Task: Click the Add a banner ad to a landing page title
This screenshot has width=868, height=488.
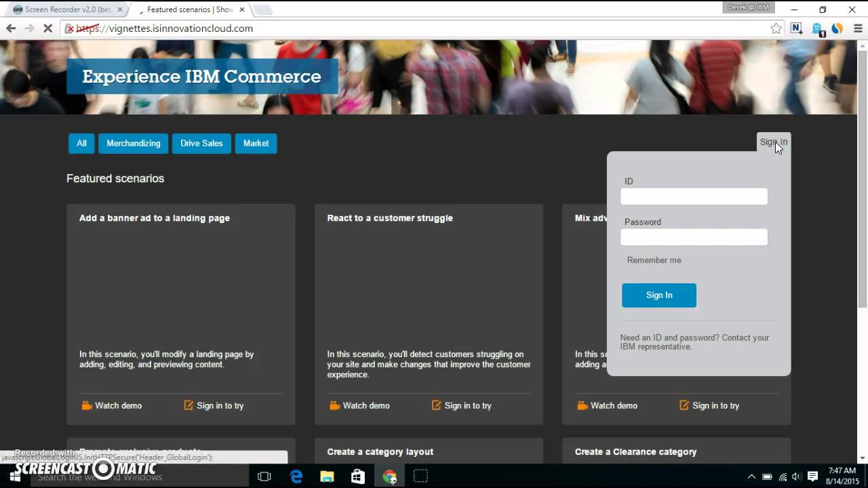Action: [155, 218]
